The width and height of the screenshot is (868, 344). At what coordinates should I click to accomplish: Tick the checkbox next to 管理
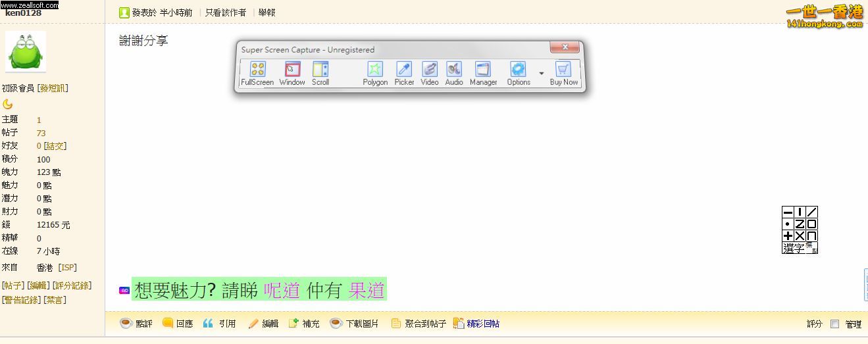834,324
